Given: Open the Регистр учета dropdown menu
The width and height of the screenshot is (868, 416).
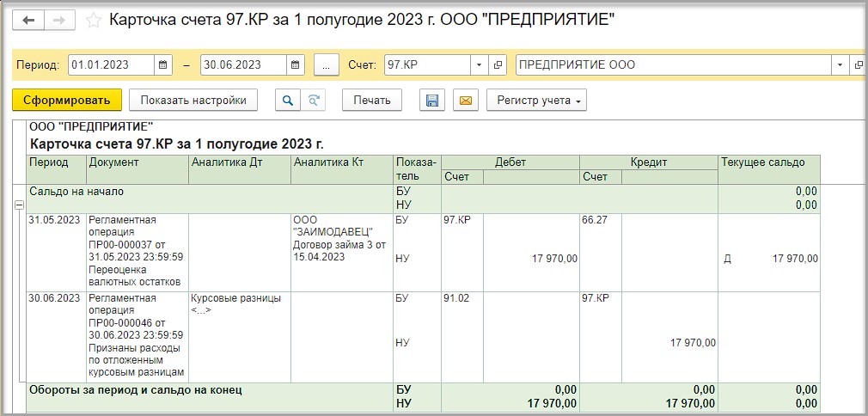Looking at the screenshot, I should (x=536, y=101).
